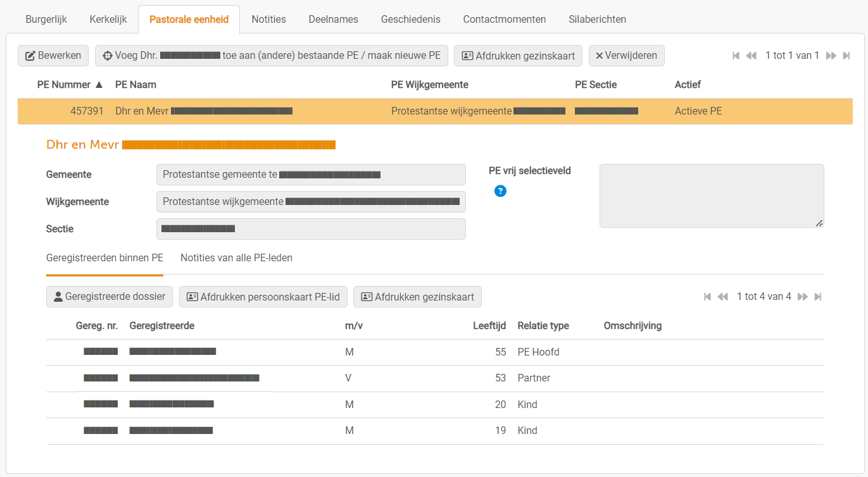The height and width of the screenshot is (477, 868).
Task: Go to first page in members pager
Action: pyautogui.click(x=707, y=297)
